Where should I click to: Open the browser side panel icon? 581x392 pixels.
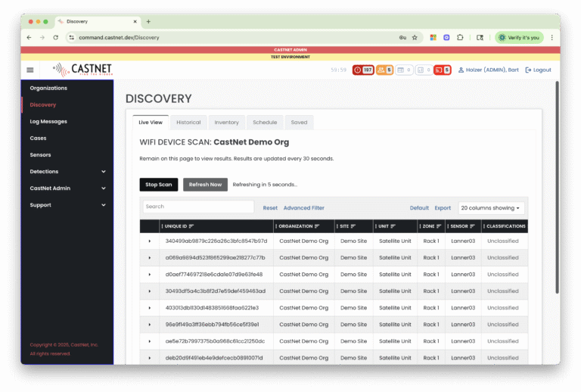480,37
